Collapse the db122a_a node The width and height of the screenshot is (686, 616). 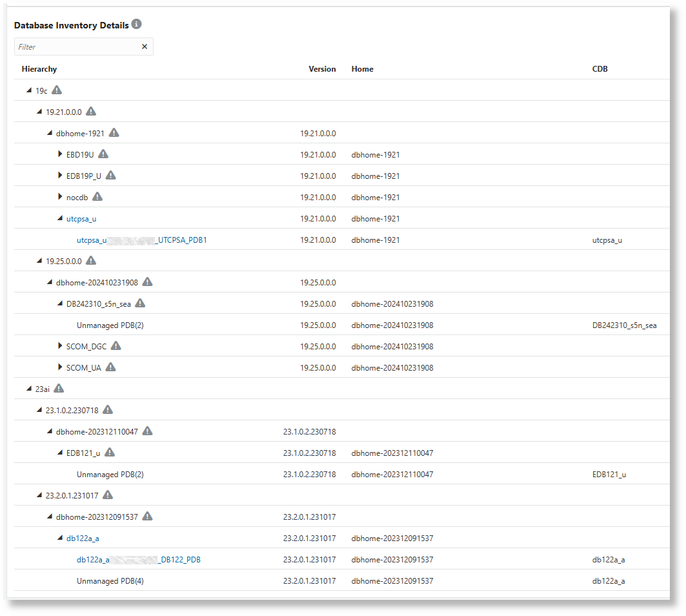click(x=60, y=538)
